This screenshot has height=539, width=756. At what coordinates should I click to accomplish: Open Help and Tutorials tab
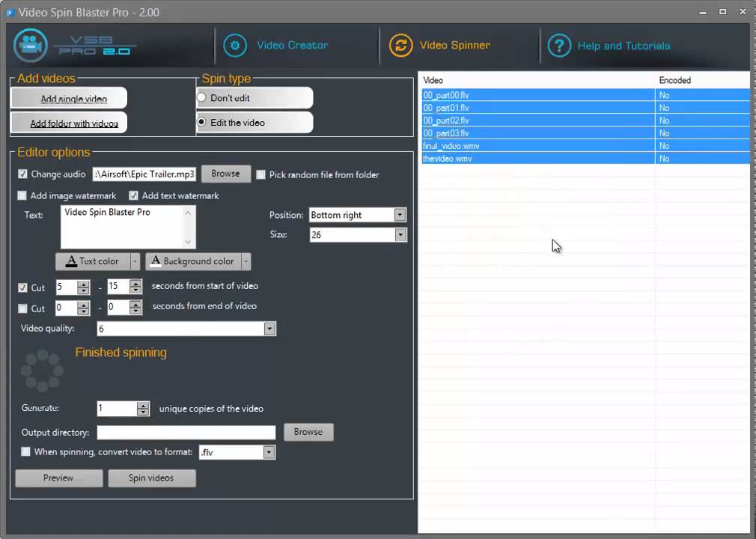624,46
